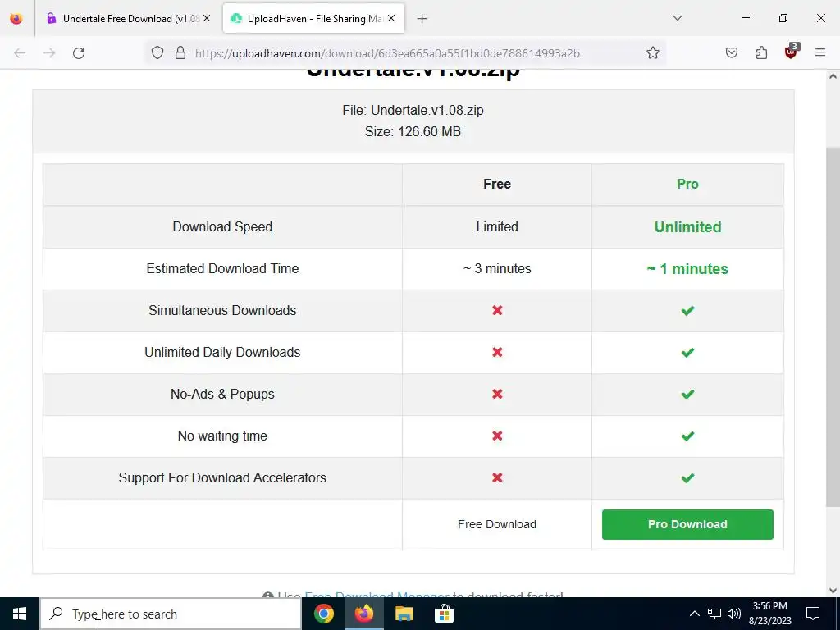This screenshot has width=840, height=630.
Task: Click the File: Undertale.v1.08.zip text
Action: coord(413,111)
